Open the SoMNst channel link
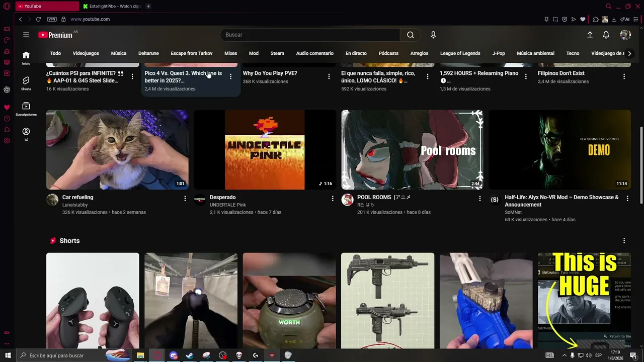 (513, 213)
